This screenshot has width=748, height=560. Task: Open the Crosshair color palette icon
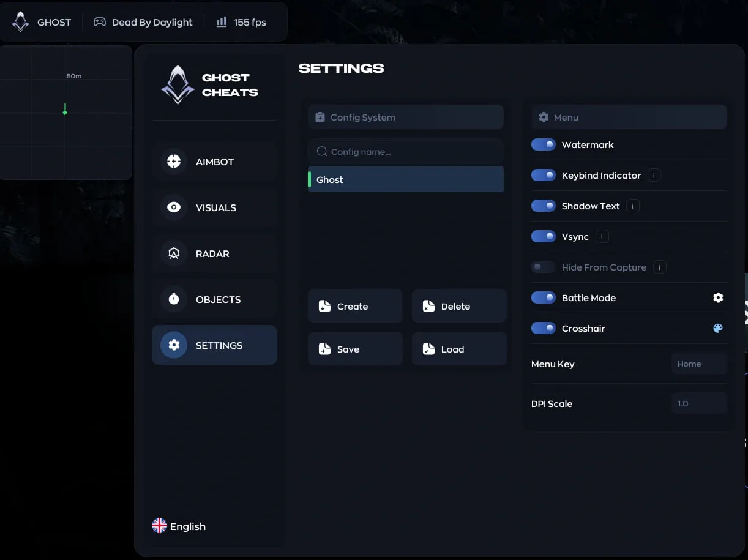point(718,328)
